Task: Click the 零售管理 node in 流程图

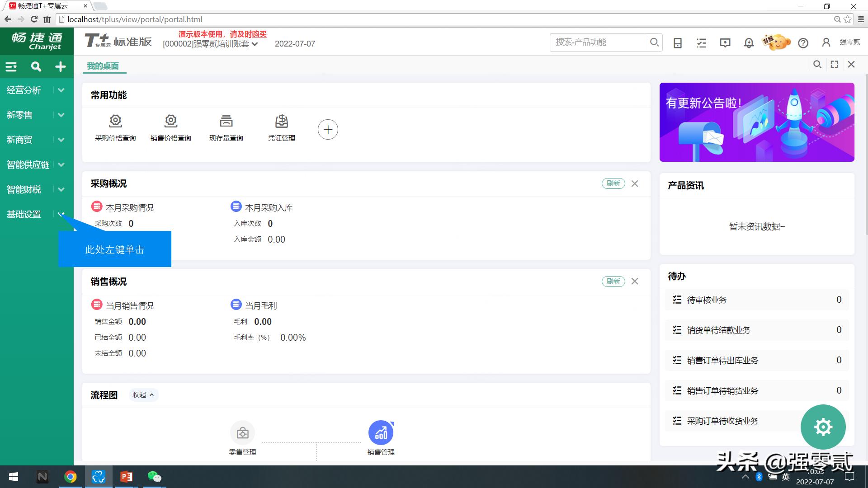Action: tap(242, 432)
